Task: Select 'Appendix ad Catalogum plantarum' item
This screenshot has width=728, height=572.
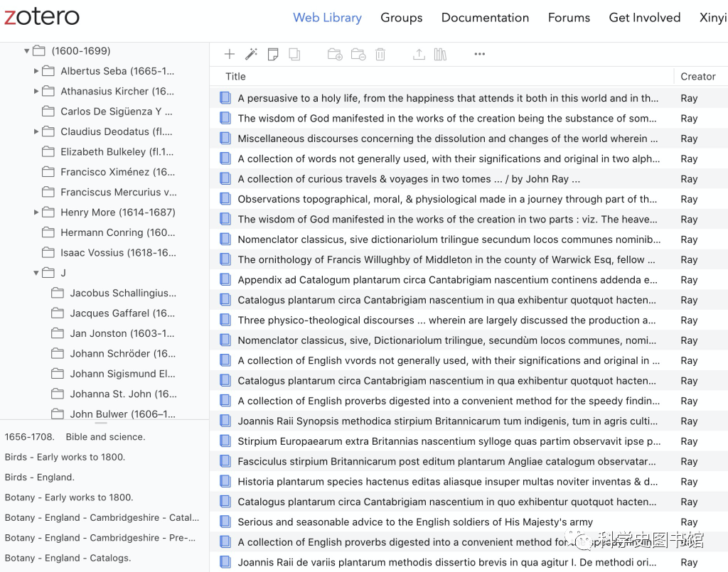Action: (x=469, y=280)
